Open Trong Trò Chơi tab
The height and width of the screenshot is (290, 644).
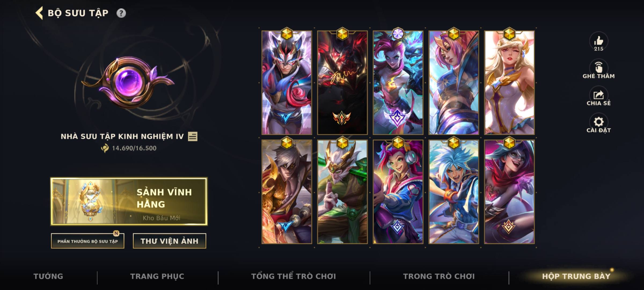[x=439, y=276]
